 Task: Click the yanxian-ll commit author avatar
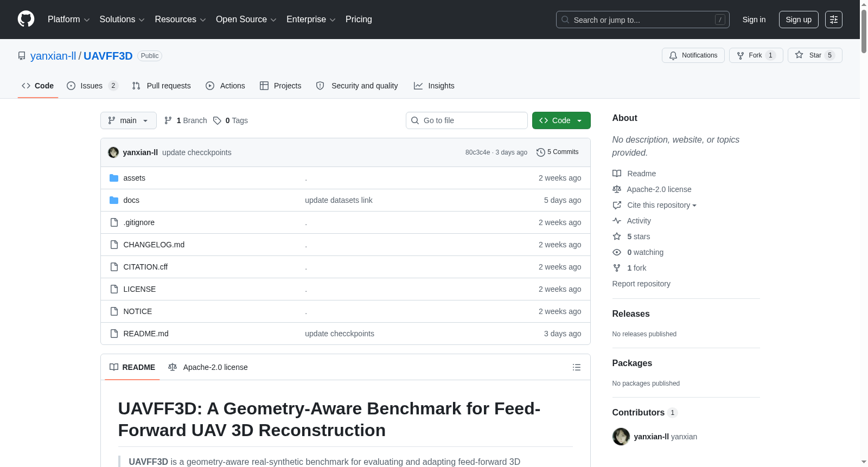113,152
